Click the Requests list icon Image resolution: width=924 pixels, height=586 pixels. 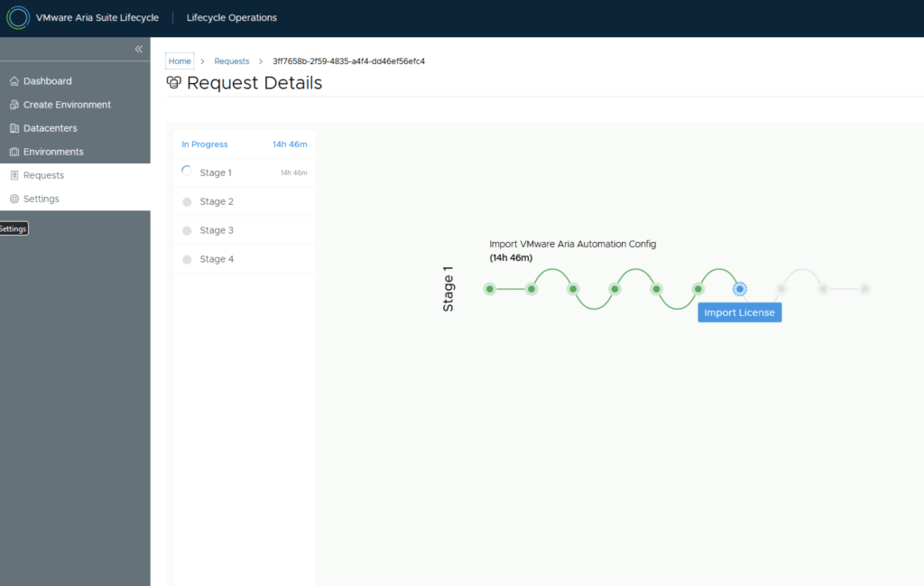[x=14, y=175]
